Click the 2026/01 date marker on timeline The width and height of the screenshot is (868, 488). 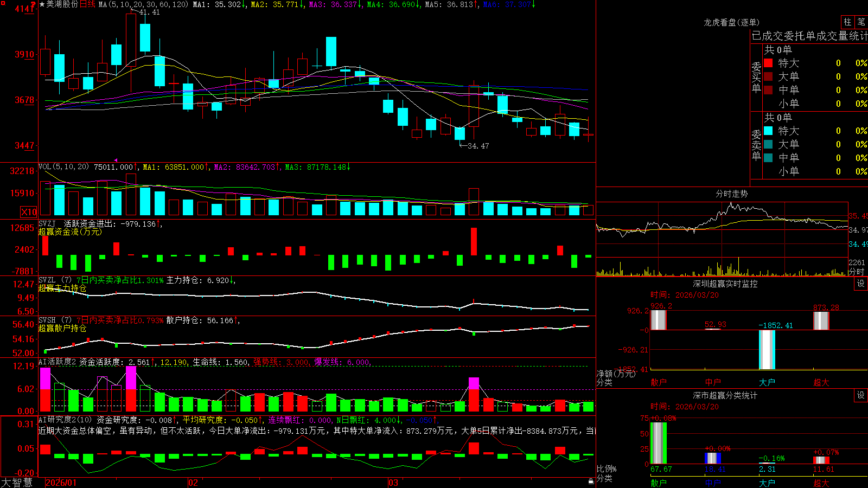pos(61,483)
